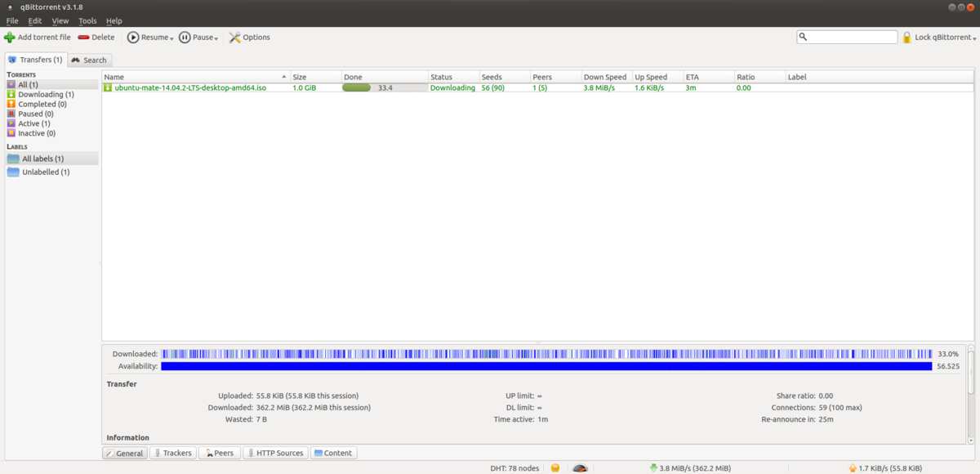The width and height of the screenshot is (980, 474).
Task: Switch to the Transfers (1) tab
Action: pos(34,60)
